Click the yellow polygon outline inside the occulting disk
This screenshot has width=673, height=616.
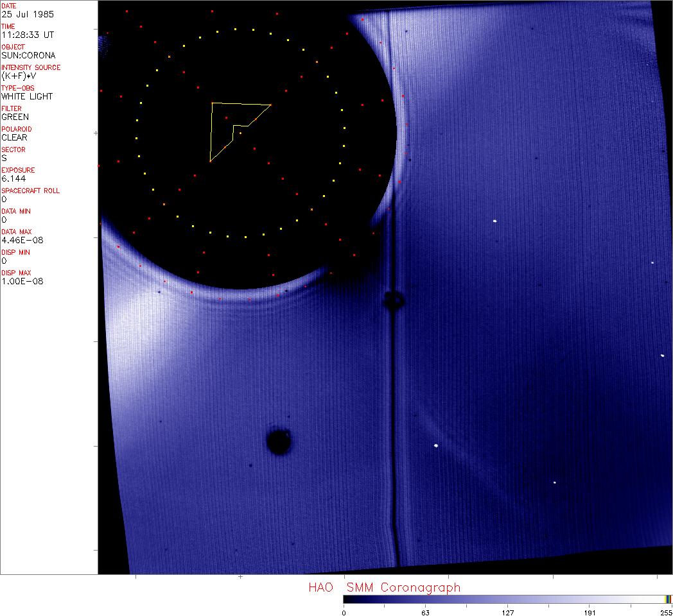[213, 128]
